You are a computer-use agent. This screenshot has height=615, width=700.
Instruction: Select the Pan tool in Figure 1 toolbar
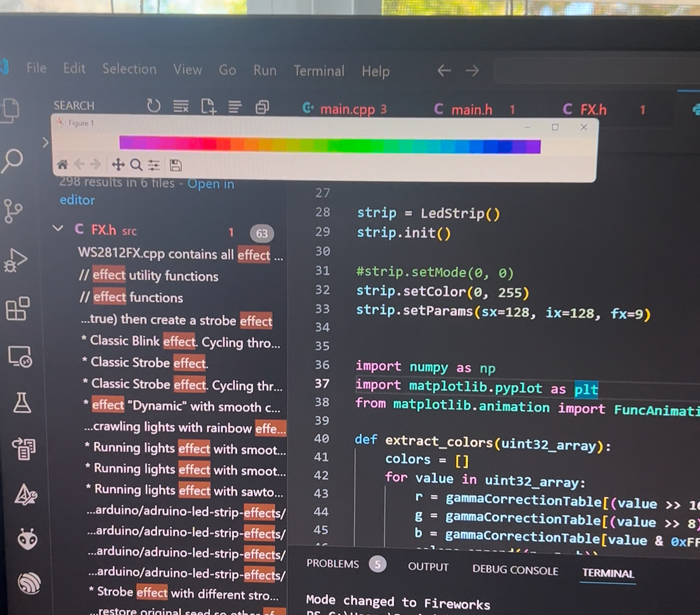click(118, 164)
